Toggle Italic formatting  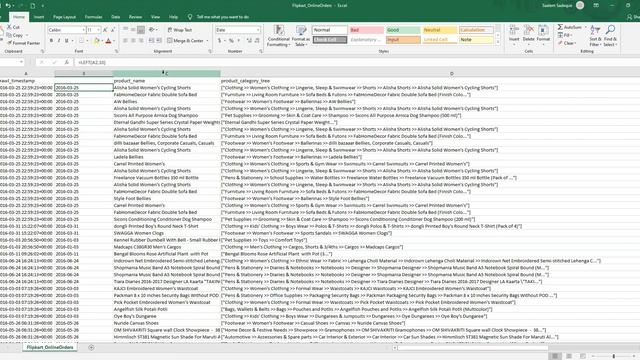click(59, 41)
